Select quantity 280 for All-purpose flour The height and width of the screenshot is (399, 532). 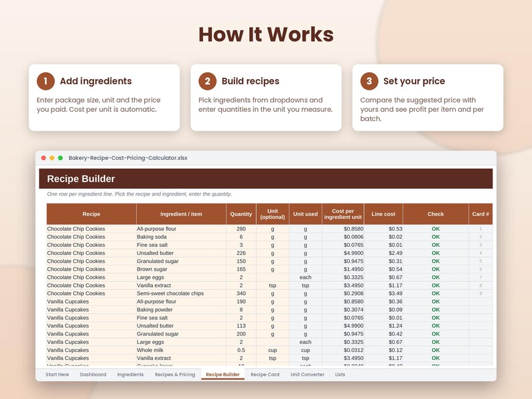(241, 229)
